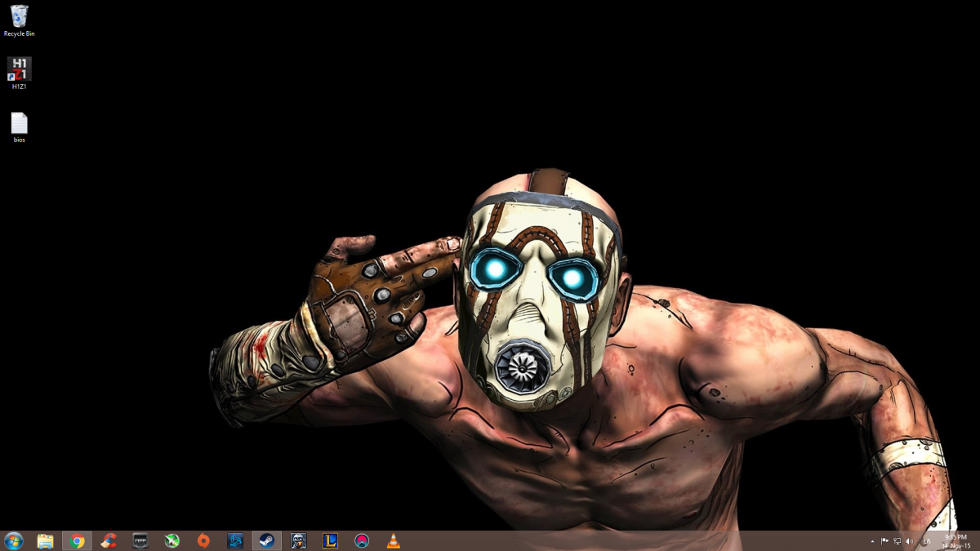980x551 pixels.
Task: Launch League of Legends from taskbar
Action: click(x=330, y=541)
